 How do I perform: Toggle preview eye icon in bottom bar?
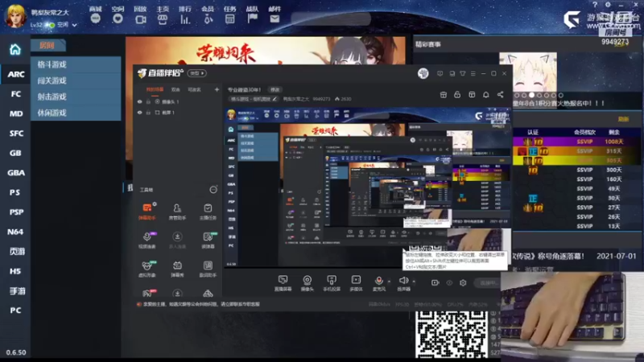click(x=449, y=283)
